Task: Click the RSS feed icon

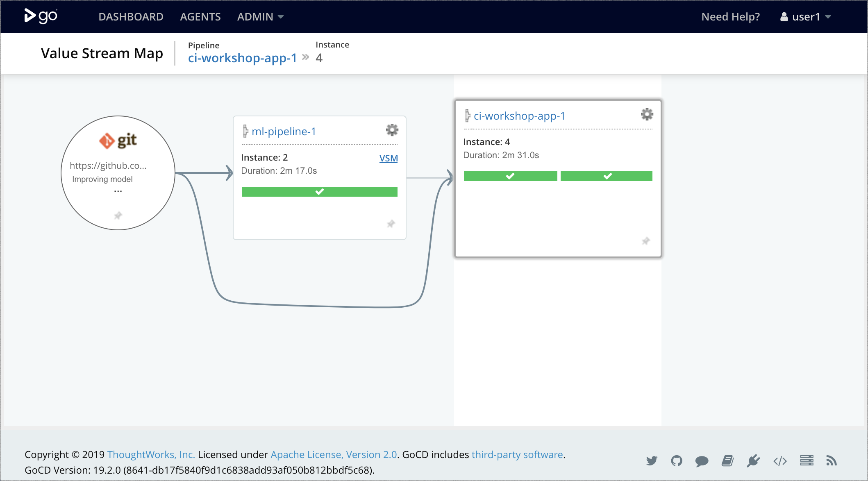Action: pyautogui.click(x=831, y=461)
